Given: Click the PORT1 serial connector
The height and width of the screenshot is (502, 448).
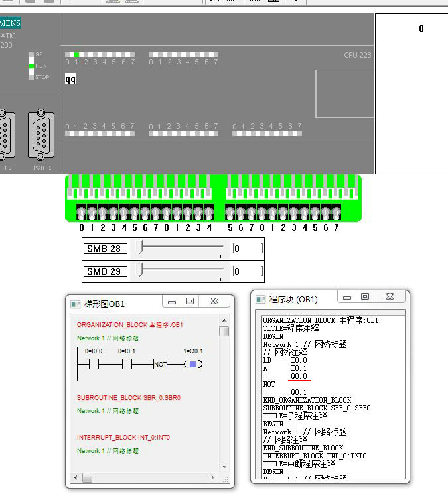Looking at the screenshot, I should pyautogui.click(x=41, y=135).
